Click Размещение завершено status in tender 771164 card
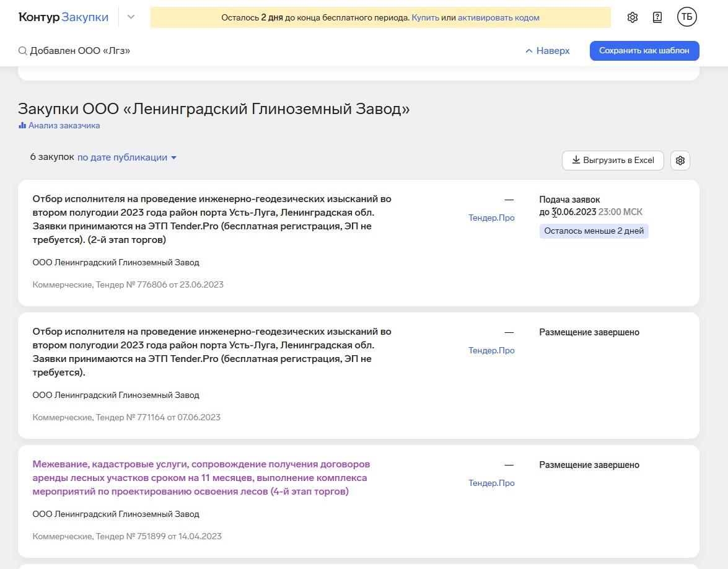The height and width of the screenshot is (569, 728). coord(589,332)
